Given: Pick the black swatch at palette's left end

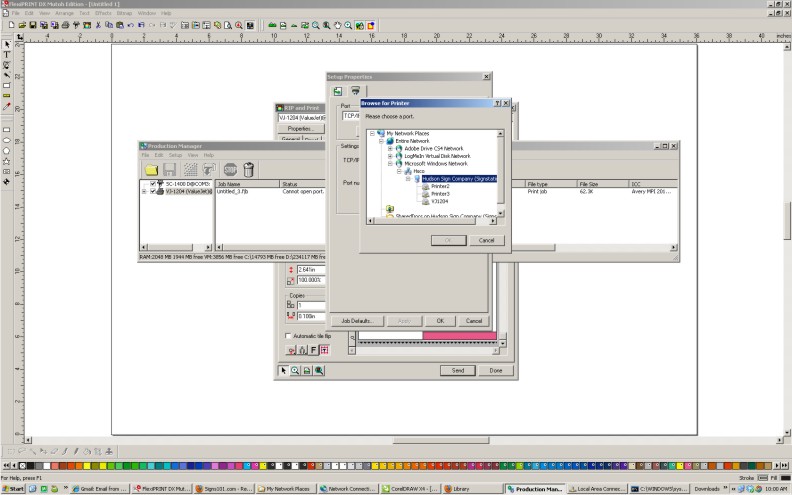Looking at the screenshot, I should click(30, 466).
